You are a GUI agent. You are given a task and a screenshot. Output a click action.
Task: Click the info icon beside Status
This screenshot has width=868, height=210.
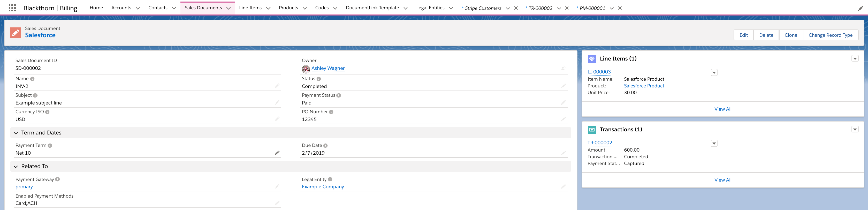[319, 79]
